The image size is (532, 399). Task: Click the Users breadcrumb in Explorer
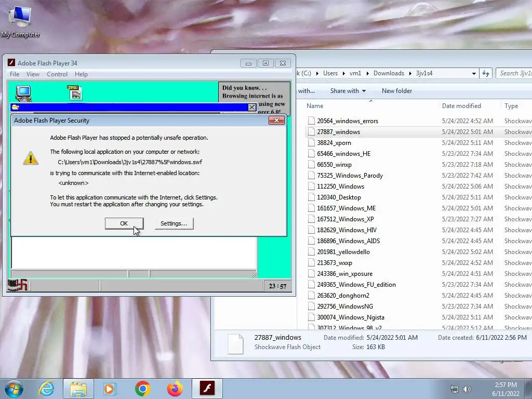330,73
